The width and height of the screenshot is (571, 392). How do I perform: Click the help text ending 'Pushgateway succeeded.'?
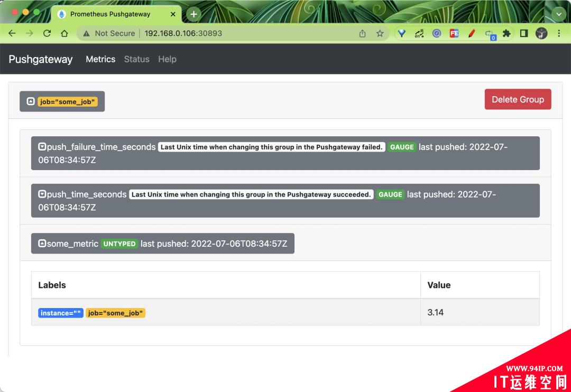coord(251,194)
